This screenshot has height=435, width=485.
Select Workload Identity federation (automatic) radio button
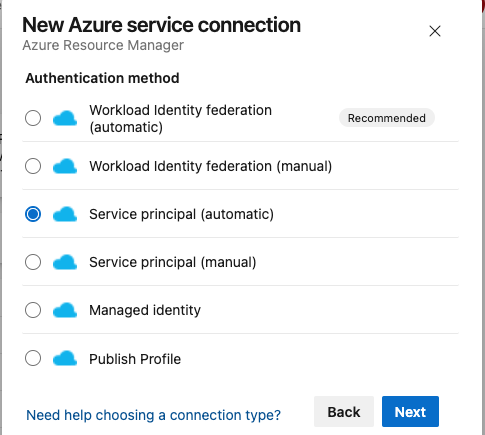pos(33,118)
